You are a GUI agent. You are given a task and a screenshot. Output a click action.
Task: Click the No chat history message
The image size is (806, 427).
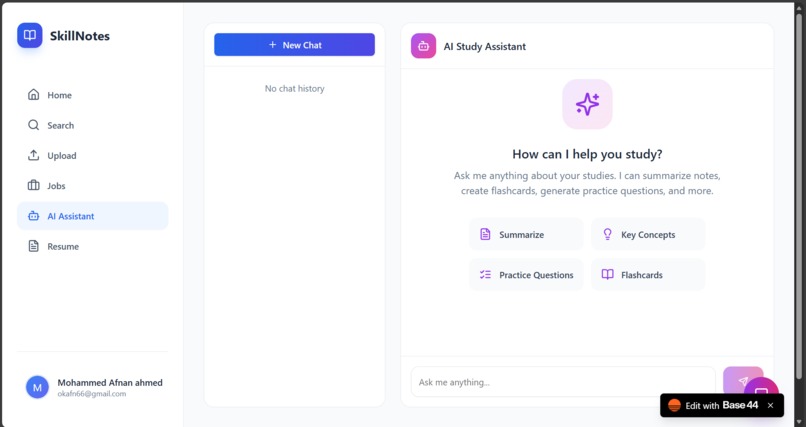295,88
